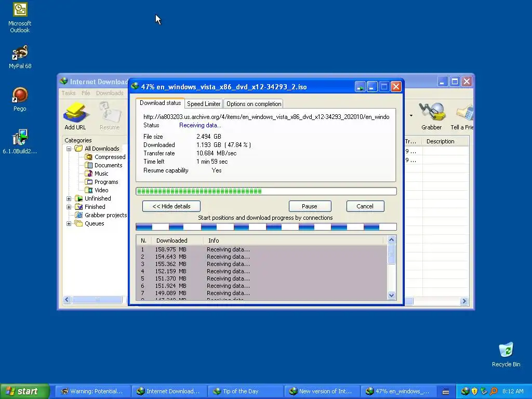Click the 47% en_windows taskbar button

point(398,391)
